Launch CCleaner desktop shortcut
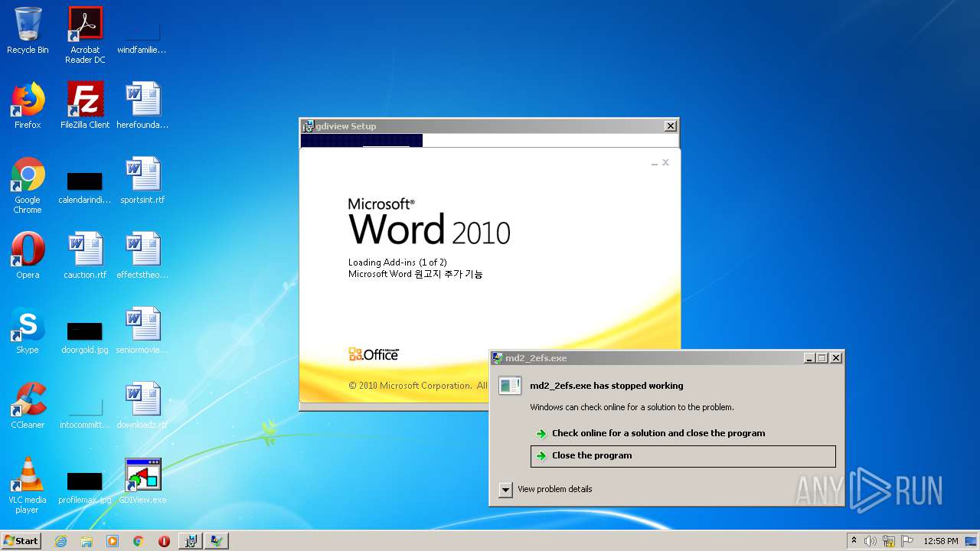 28,406
